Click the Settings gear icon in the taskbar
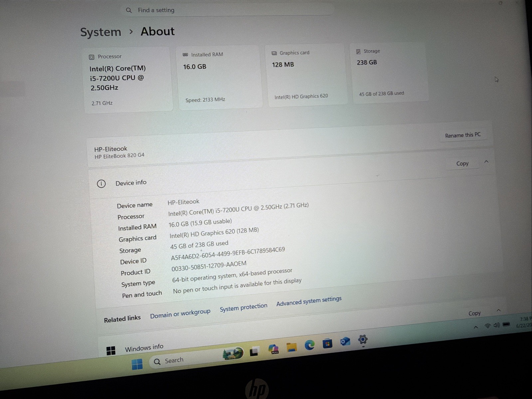Screen dimensions: 532x399 [363, 339]
